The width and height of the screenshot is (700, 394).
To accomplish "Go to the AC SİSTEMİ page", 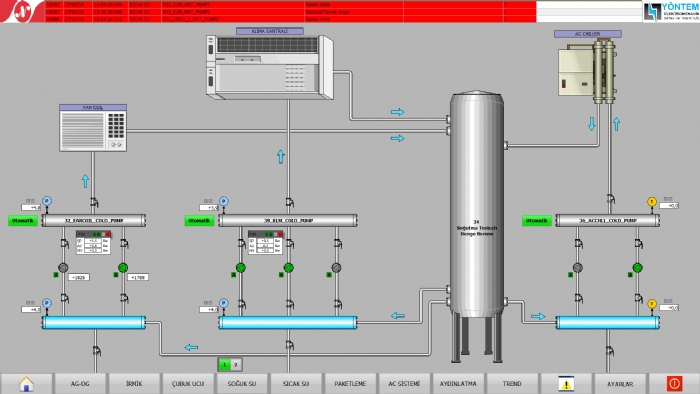I will pyautogui.click(x=404, y=384).
